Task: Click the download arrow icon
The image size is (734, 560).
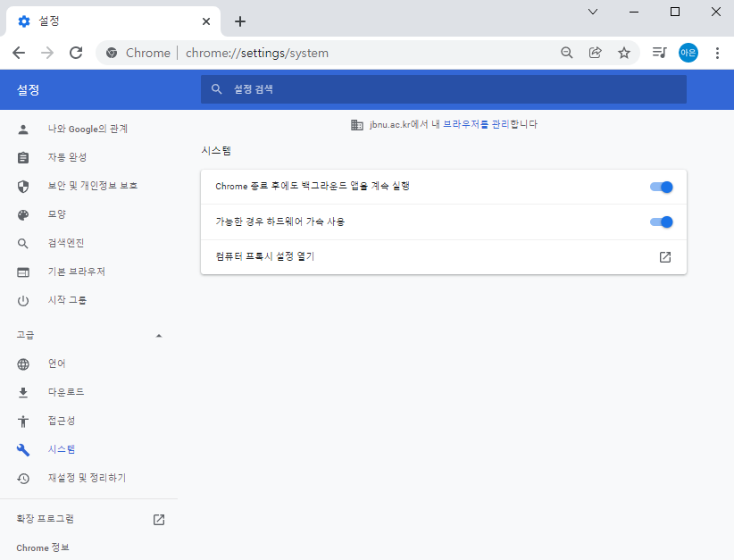Action: [23, 393]
